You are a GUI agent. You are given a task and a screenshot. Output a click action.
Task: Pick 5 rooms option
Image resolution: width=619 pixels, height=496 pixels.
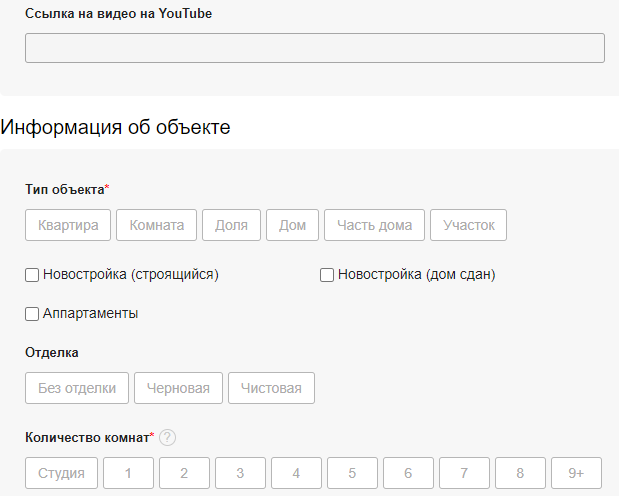352,473
